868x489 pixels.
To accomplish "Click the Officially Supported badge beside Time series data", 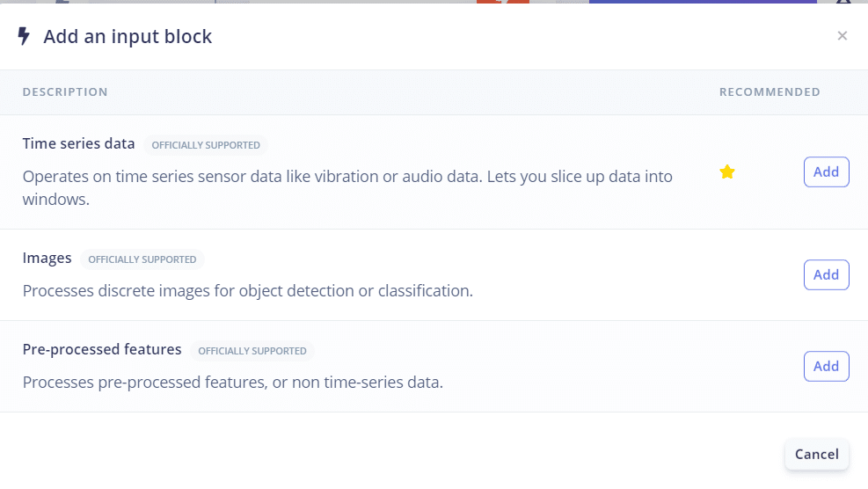I will point(206,145).
